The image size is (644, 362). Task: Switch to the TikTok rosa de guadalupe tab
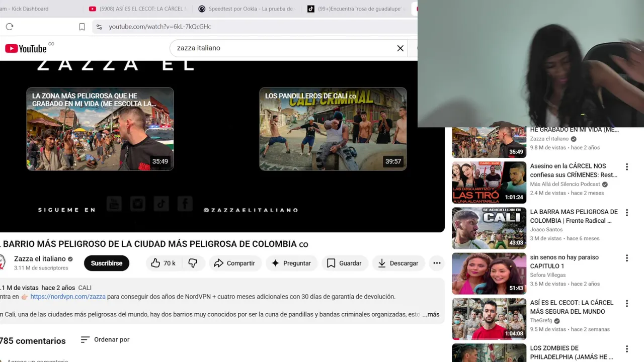[x=356, y=9]
